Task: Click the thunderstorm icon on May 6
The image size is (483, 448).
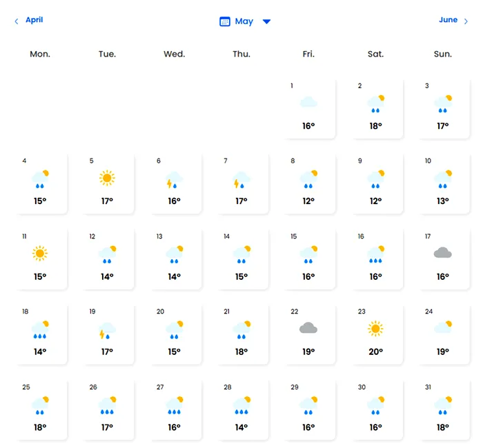Action: 173,180
